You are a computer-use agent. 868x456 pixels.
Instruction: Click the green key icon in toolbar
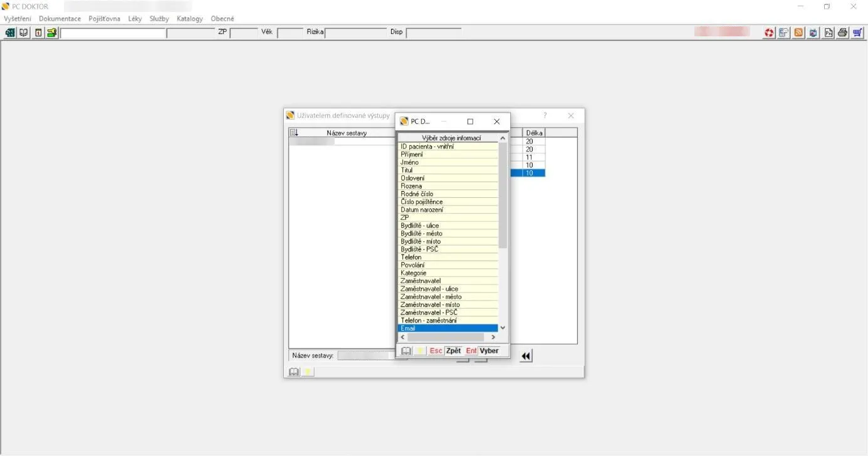point(52,33)
